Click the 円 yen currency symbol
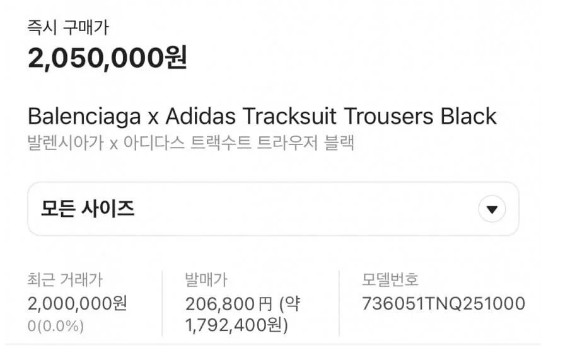This screenshot has height=360, width=562. point(265,304)
